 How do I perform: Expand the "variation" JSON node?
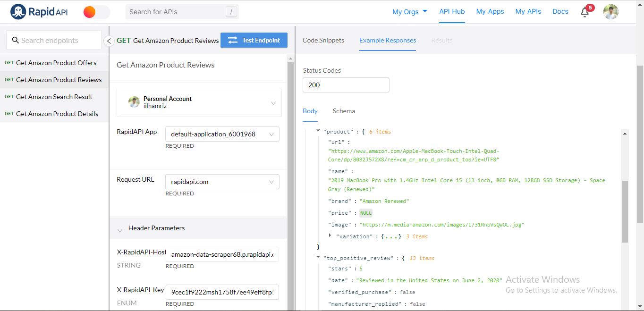pos(330,235)
